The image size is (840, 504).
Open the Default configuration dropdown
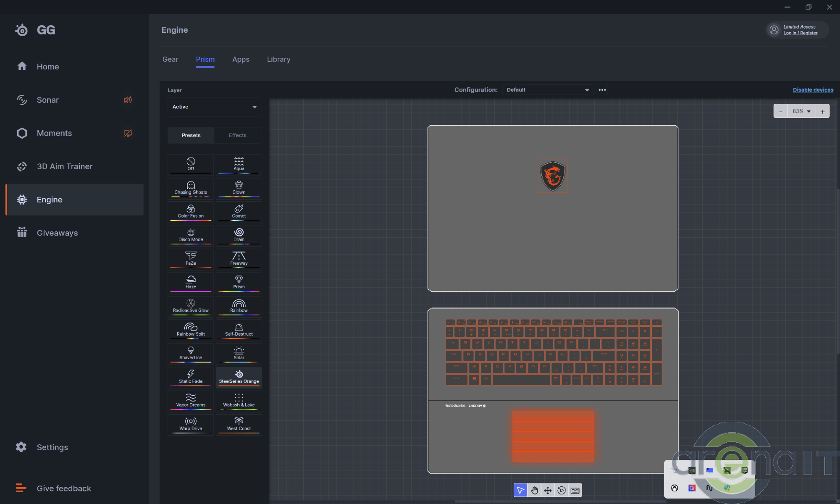[x=547, y=90]
